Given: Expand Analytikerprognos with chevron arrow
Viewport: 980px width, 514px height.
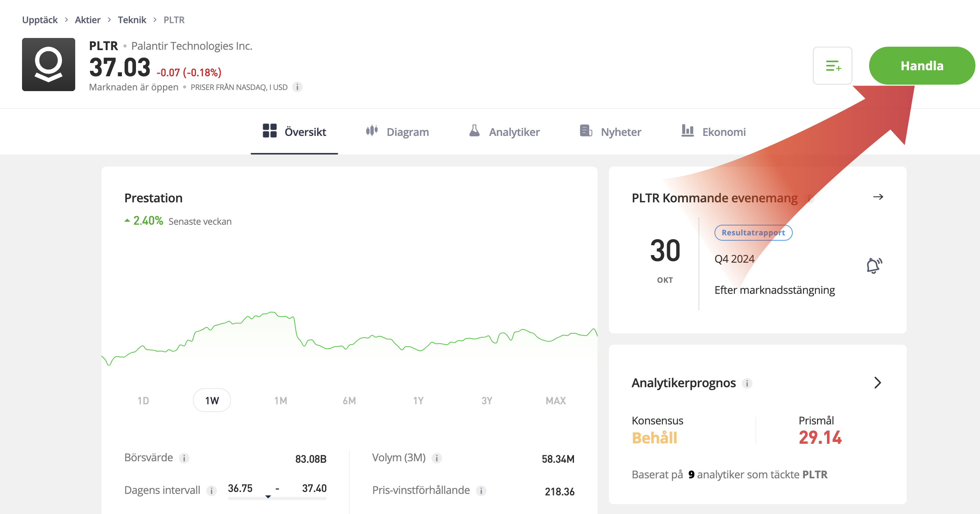Looking at the screenshot, I should [x=877, y=382].
